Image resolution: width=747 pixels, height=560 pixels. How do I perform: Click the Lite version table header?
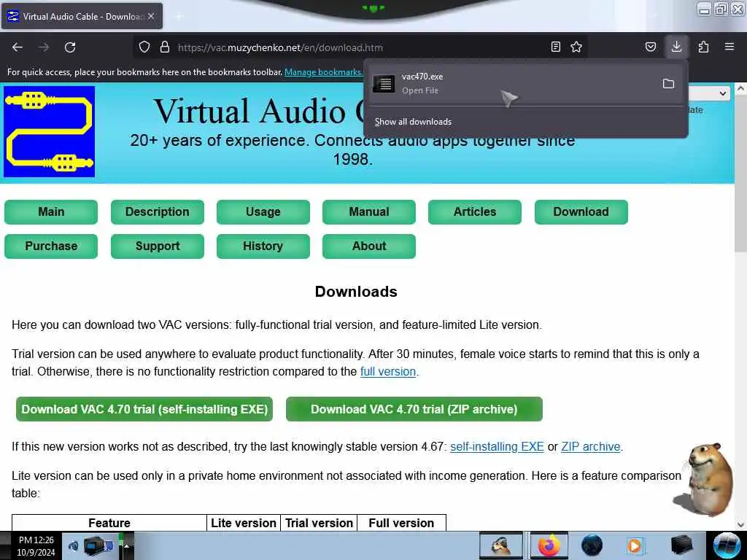[x=244, y=523]
